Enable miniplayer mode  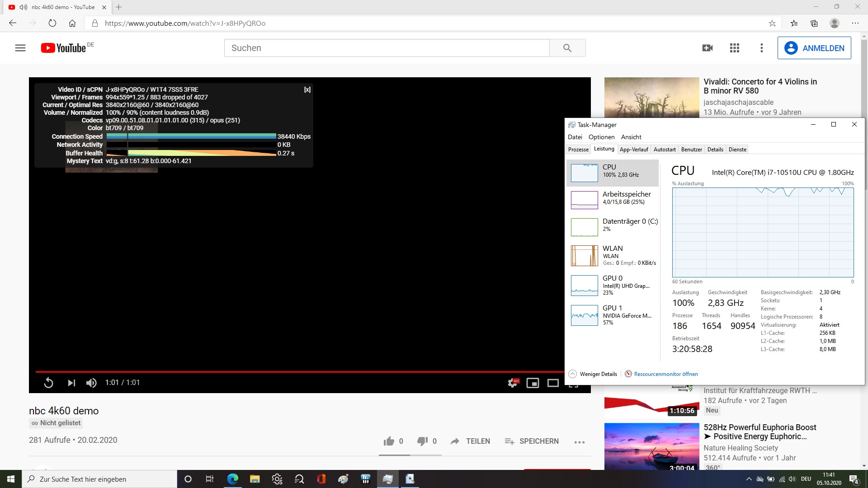pos(533,383)
